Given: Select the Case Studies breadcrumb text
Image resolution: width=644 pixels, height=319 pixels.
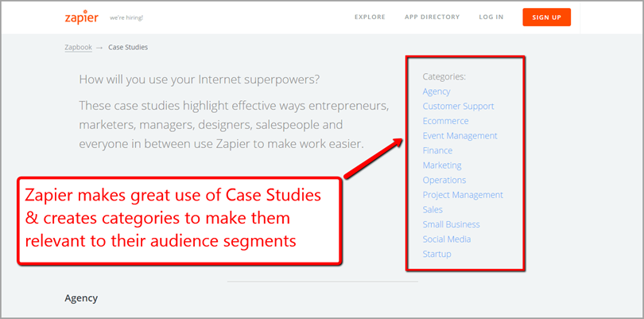Looking at the screenshot, I should (x=128, y=47).
